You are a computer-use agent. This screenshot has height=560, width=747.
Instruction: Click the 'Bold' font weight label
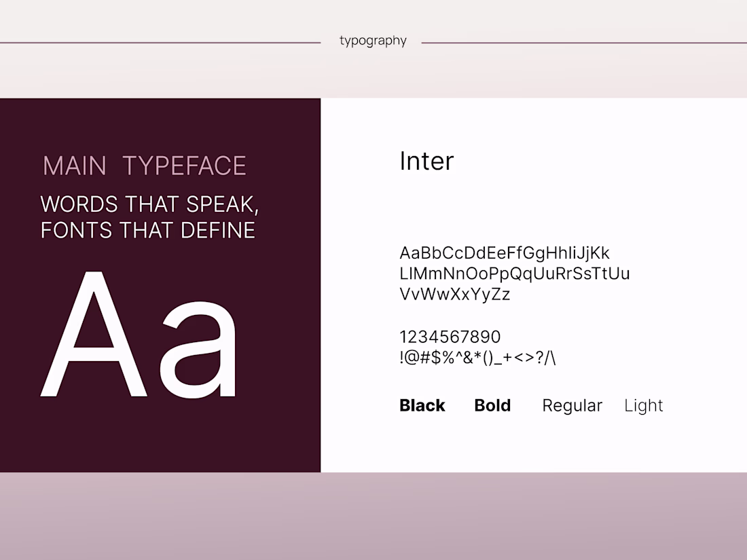point(492,405)
